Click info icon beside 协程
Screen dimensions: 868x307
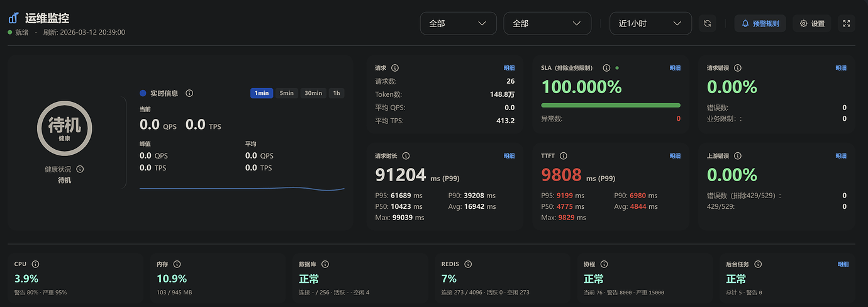(x=604, y=264)
